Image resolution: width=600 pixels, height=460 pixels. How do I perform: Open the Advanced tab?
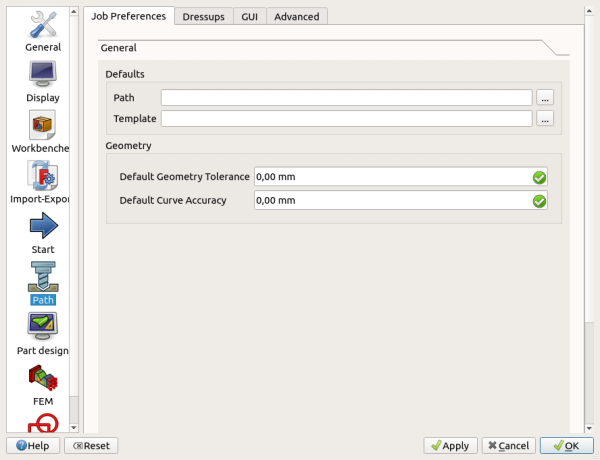click(x=297, y=17)
